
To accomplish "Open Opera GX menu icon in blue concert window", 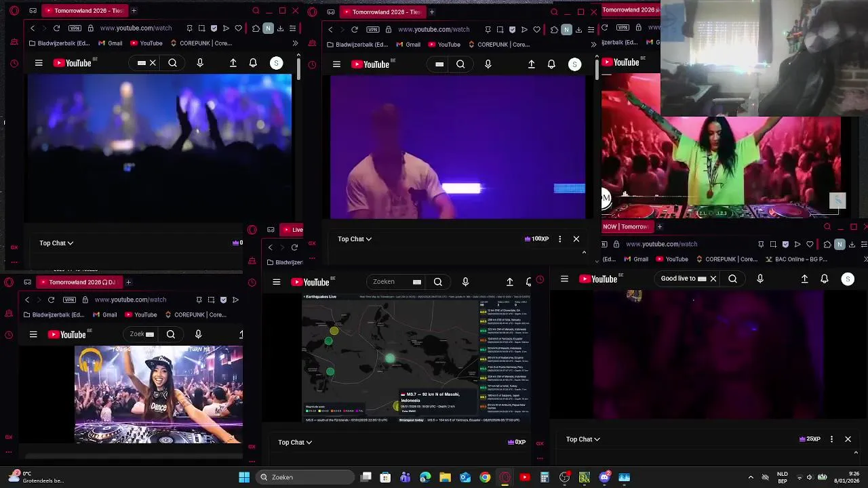I will [14, 11].
